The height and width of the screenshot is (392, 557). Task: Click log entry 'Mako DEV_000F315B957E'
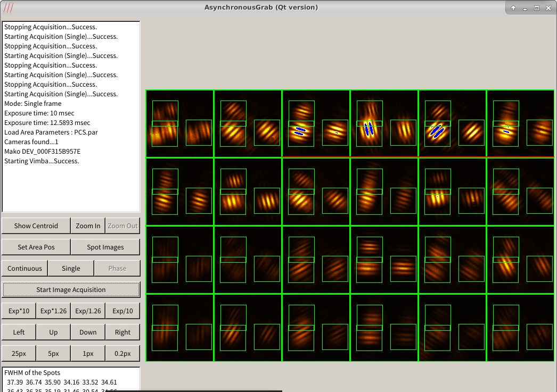pos(42,152)
